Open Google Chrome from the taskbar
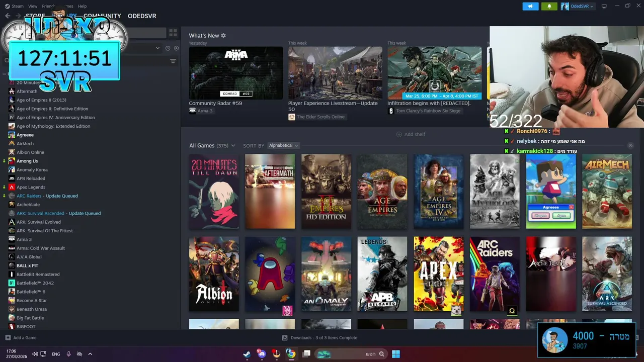Viewport: 644px width, 362px height. (291, 354)
